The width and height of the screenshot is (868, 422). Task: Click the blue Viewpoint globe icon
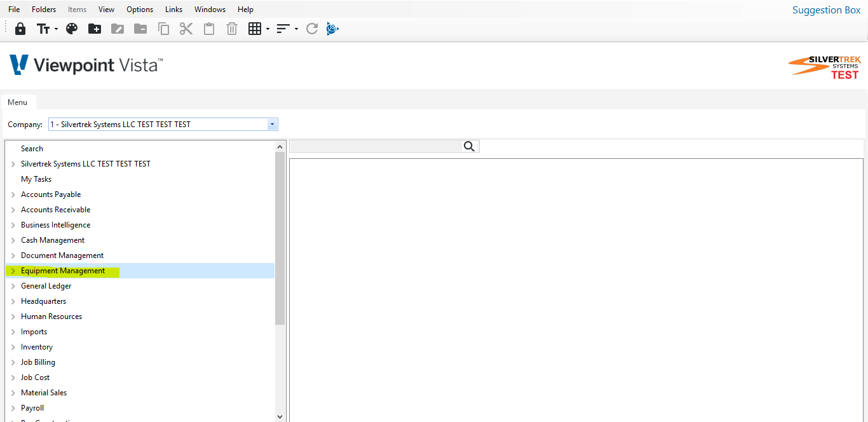coord(333,29)
